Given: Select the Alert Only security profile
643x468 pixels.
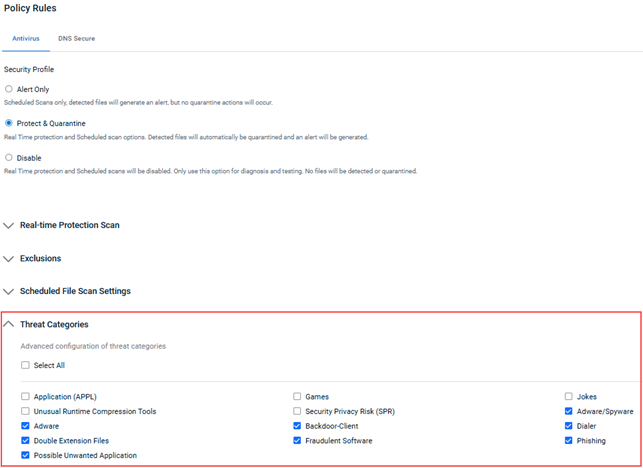Looking at the screenshot, I should (9, 89).
